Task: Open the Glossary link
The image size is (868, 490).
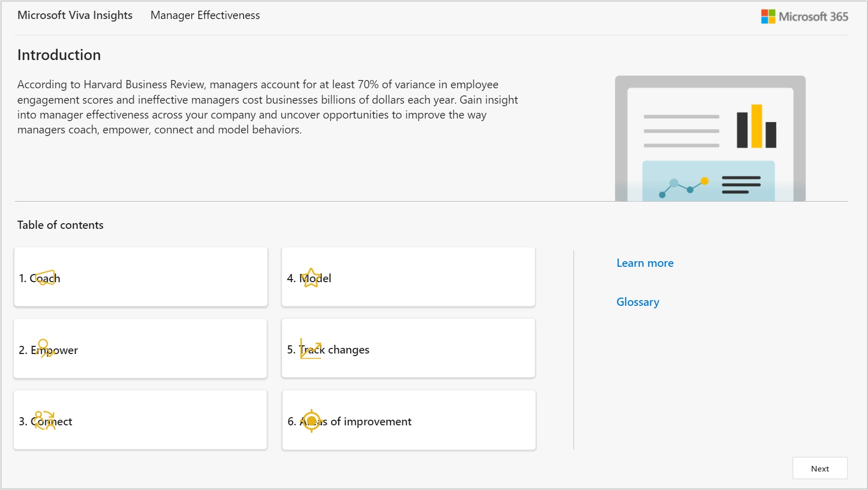Action: (x=638, y=302)
